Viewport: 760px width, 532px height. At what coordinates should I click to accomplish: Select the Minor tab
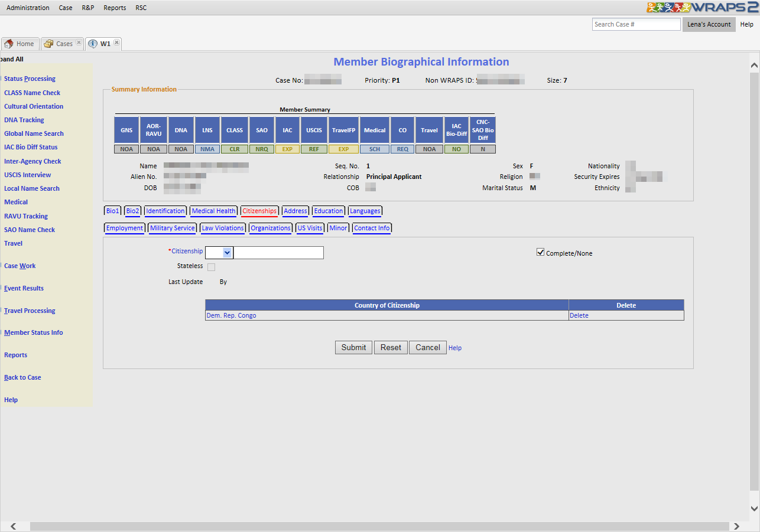[x=339, y=228]
